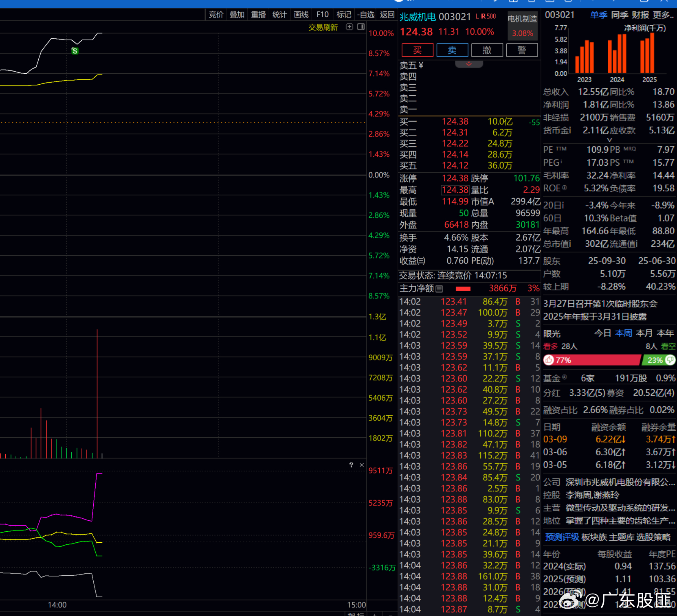The image size is (677, 616).
Task: Click the 2024(实际) earnings row
Action: coord(609,566)
